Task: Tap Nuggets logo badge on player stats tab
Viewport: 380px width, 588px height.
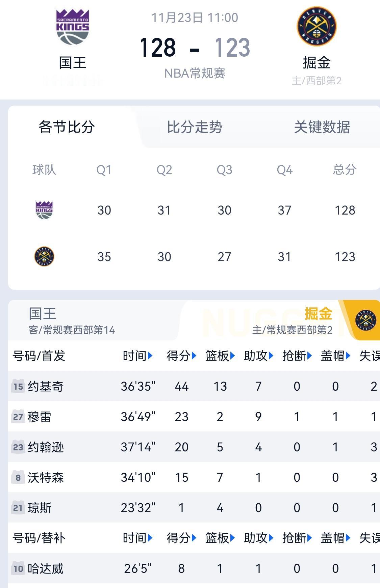Action: click(366, 320)
